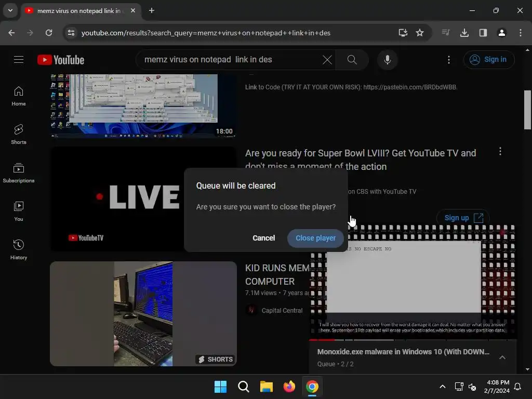Click the search magnifier button
The image size is (532, 399).
tap(352, 60)
